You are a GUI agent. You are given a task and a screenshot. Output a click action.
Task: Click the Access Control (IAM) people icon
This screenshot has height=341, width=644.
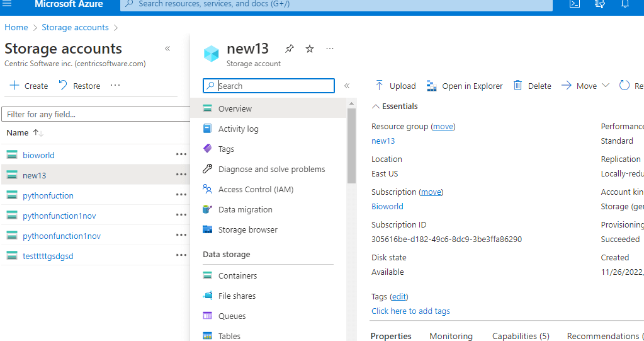coord(207,189)
